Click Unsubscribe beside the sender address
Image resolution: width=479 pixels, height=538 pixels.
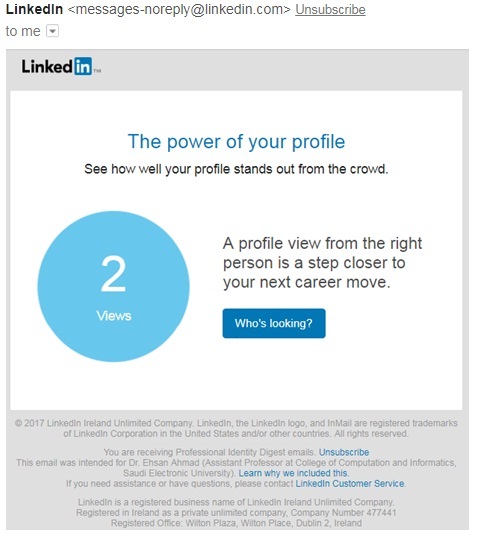330,10
